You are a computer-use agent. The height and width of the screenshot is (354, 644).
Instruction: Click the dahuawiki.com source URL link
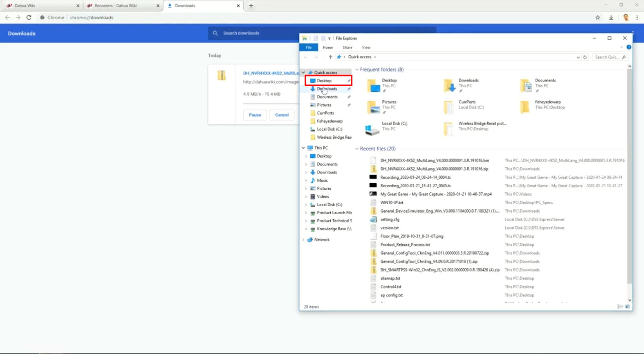pyautogui.click(x=271, y=82)
